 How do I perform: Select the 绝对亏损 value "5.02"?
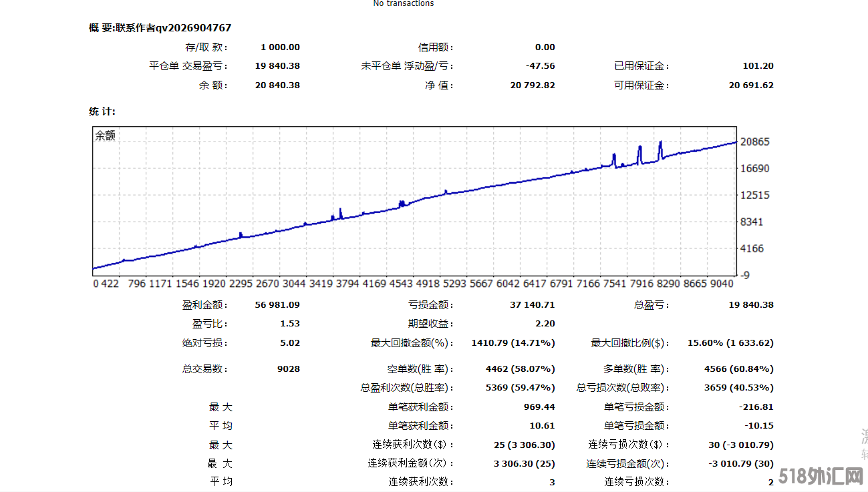(x=291, y=343)
